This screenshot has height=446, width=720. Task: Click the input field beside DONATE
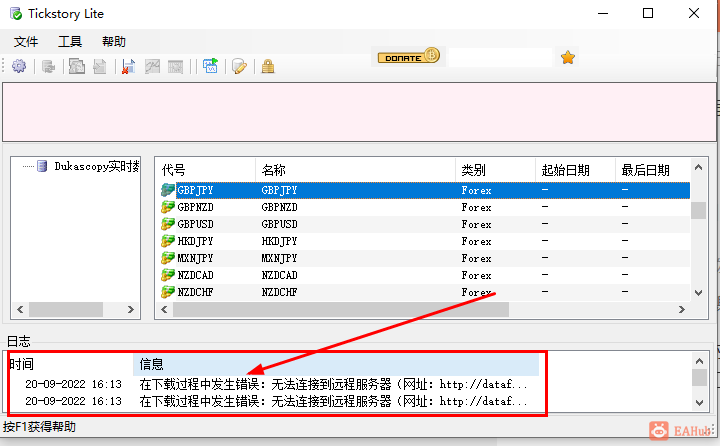(x=501, y=57)
